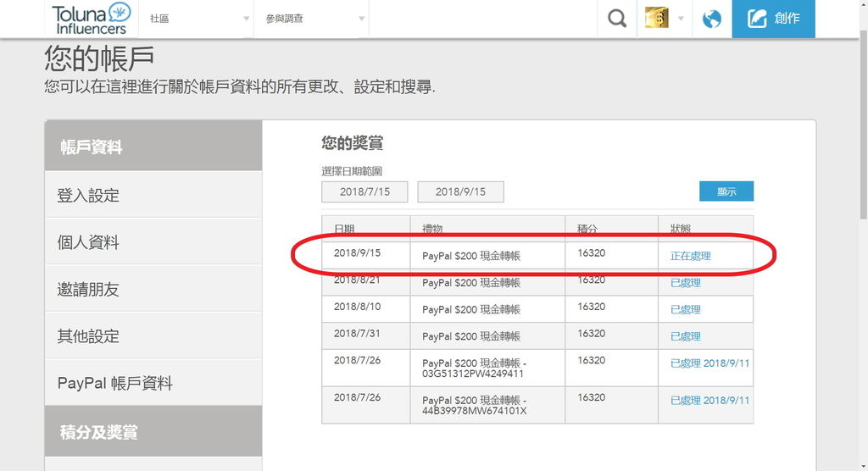The width and height of the screenshot is (868, 471).
Task: Open the gold profile avatar icon
Action: click(x=657, y=18)
